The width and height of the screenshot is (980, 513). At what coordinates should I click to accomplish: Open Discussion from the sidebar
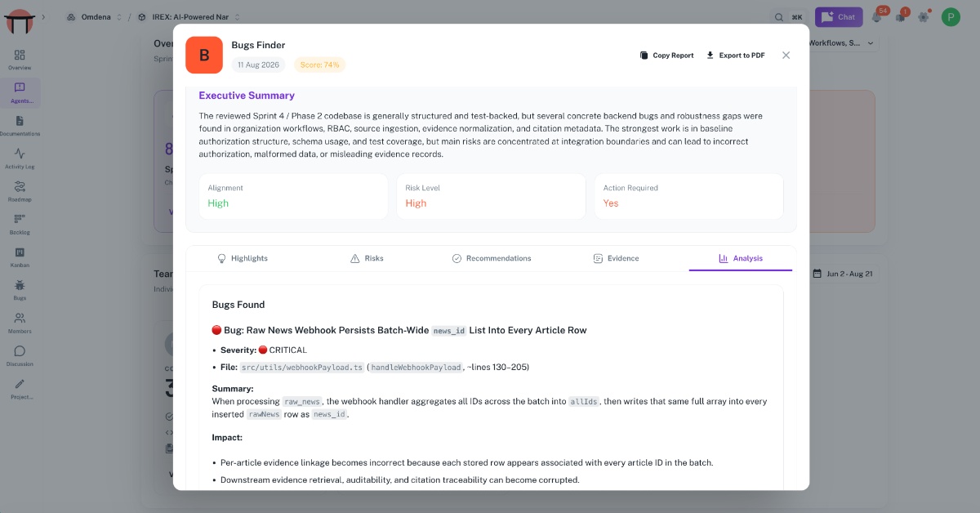pos(20,355)
